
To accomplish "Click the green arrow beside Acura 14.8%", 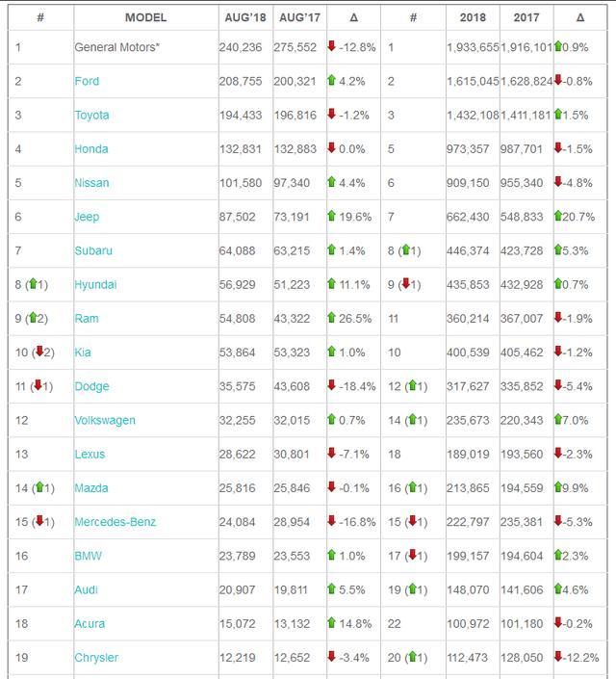I will click(x=332, y=623).
